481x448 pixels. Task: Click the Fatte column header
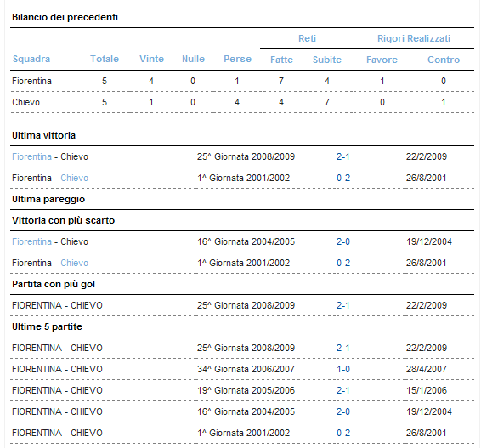281,60
